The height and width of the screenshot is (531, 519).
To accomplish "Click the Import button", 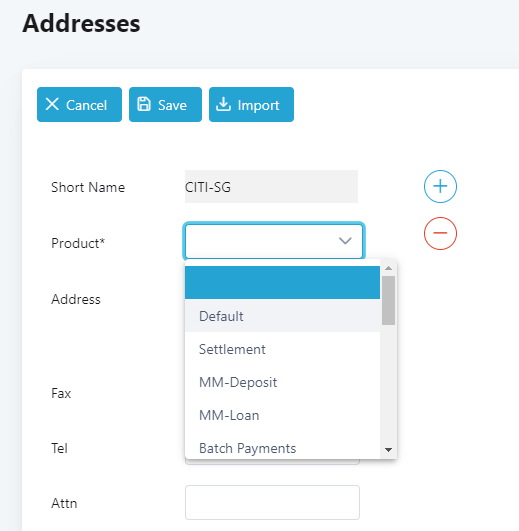I will 251,104.
